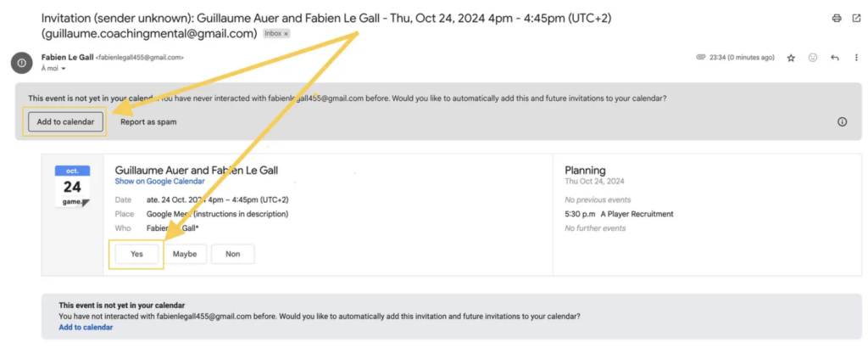Decline the invitation with 'Non'
Image resolution: width=868 pixels, height=348 pixels.
point(233,254)
